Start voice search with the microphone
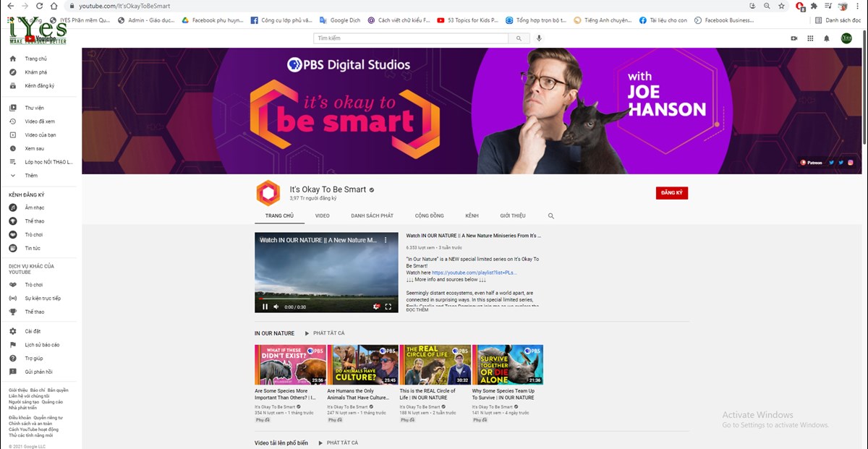The height and width of the screenshot is (449, 868). (x=539, y=38)
